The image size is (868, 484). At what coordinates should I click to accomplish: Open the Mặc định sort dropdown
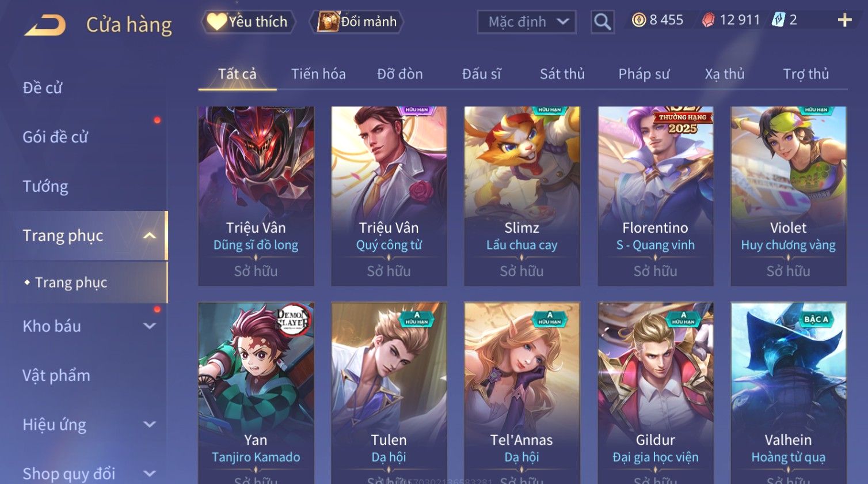pyautogui.click(x=527, y=22)
